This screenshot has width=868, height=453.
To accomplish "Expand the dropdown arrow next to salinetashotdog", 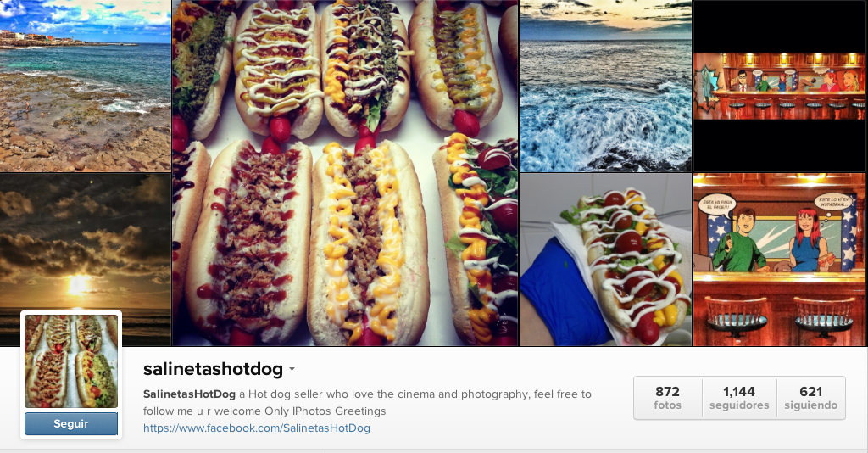I will (292, 369).
